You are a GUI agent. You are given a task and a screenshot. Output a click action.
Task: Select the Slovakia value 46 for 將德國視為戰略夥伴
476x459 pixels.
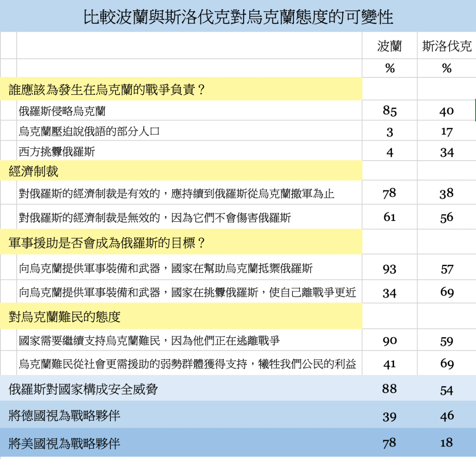coord(446,416)
